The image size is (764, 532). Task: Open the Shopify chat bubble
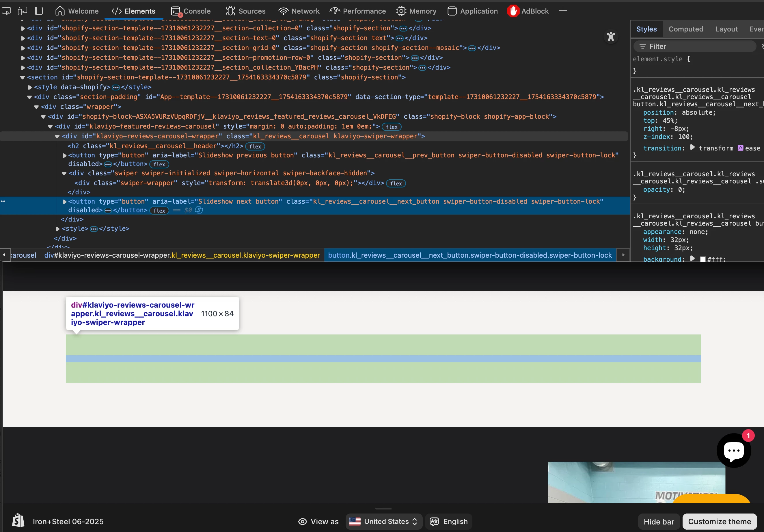[x=733, y=451]
